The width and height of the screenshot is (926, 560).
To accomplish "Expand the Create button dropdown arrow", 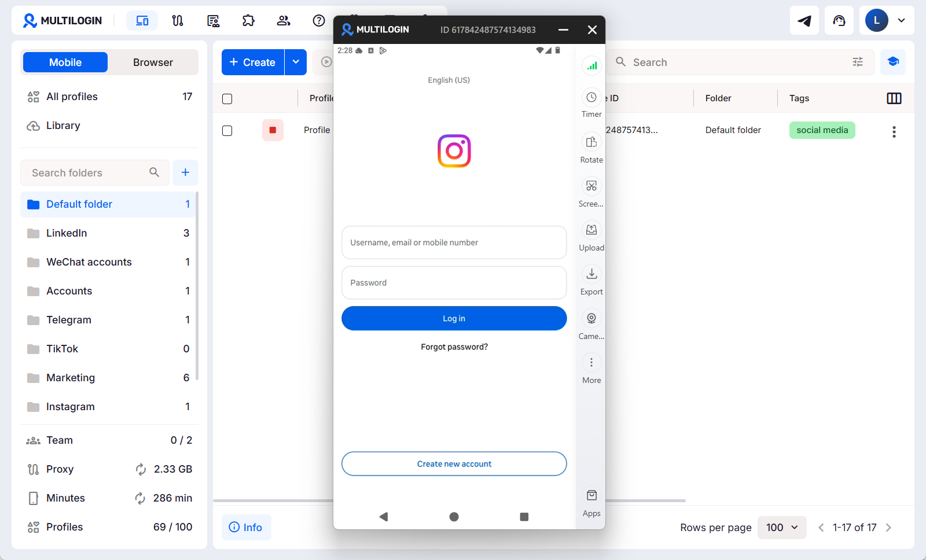I will (x=296, y=62).
